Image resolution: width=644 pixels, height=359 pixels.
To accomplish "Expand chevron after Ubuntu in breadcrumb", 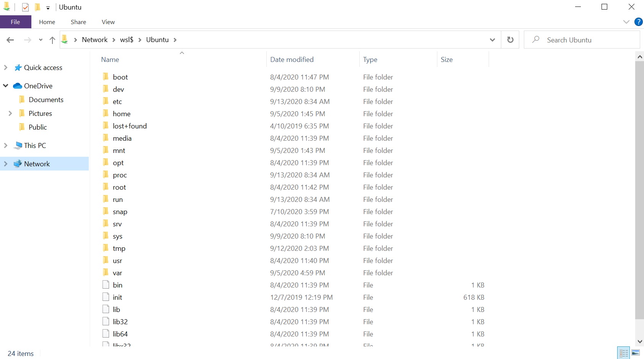I will coord(175,40).
